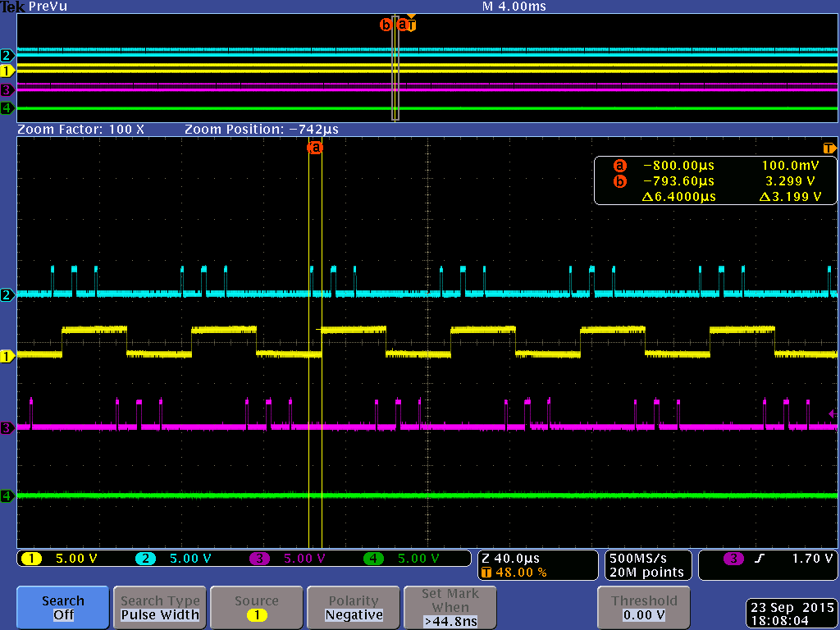Click the Δ3.199 V delta voltage

coord(791,197)
